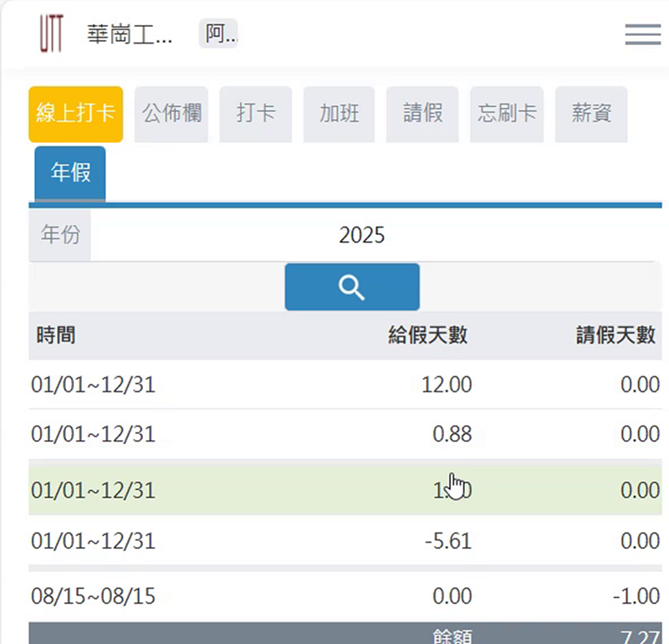
Task: Click the 08/15~08/15 date cell
Action: 93,596
